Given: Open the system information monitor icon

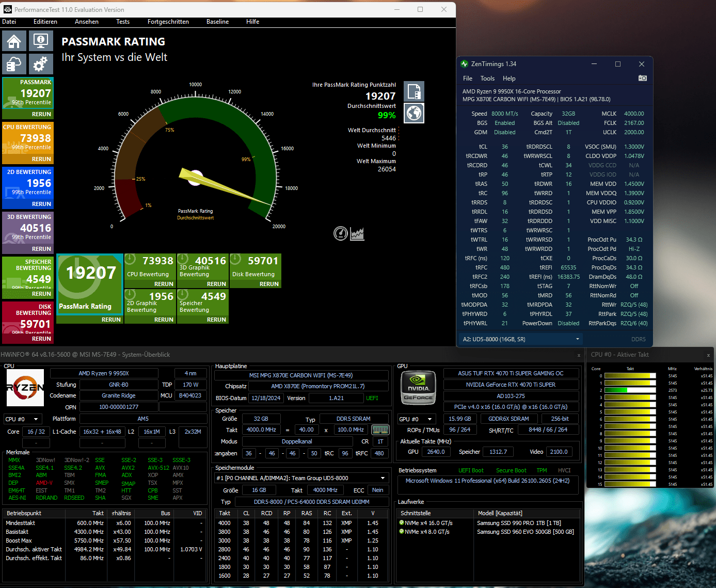Looking at the screenshot, I should 41,41.
